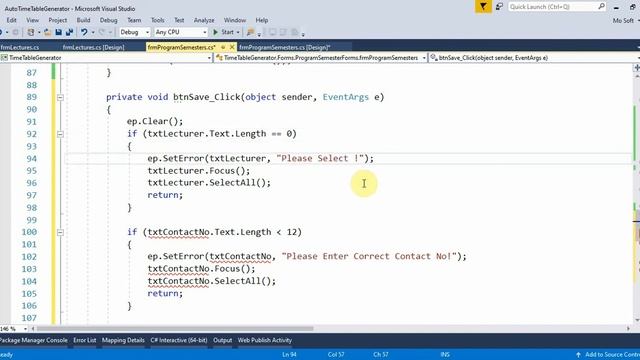640x360 pixels.
Task: Click the Quick Launch magnifier icon
Action: [x=602, y=7]
